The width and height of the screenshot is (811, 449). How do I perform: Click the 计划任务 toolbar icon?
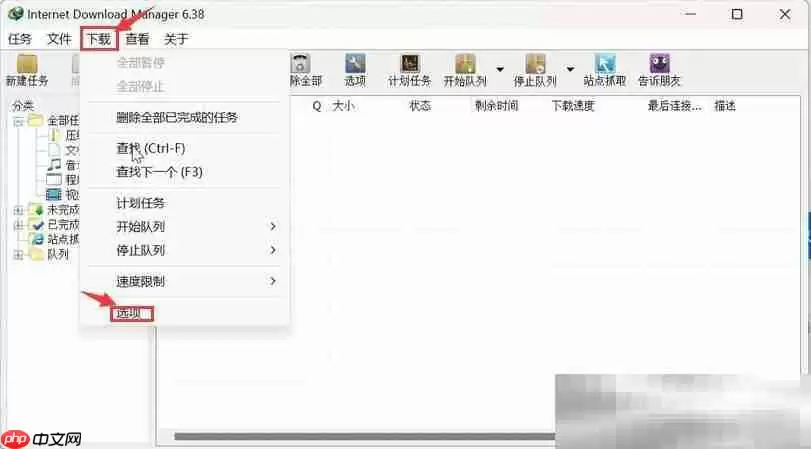click(410, 70)
